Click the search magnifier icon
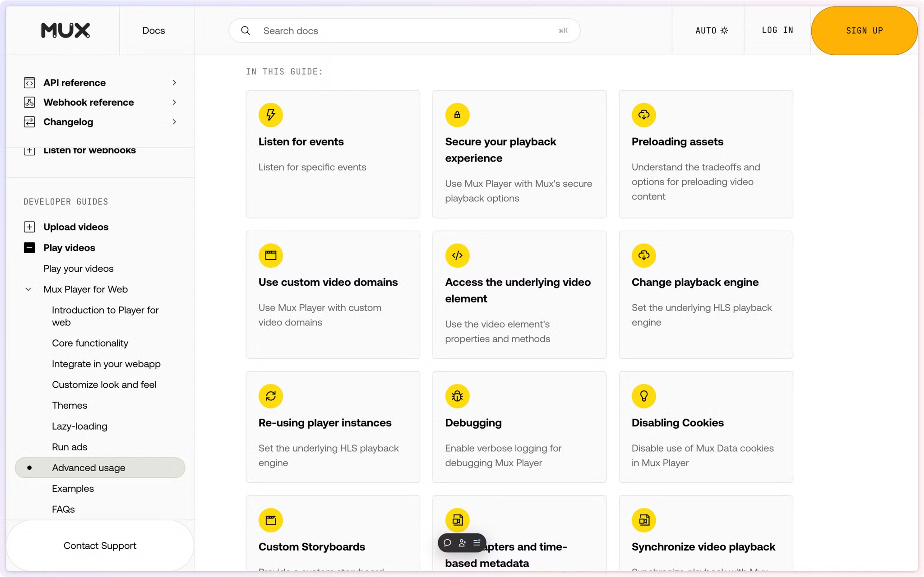 (246, 31)
